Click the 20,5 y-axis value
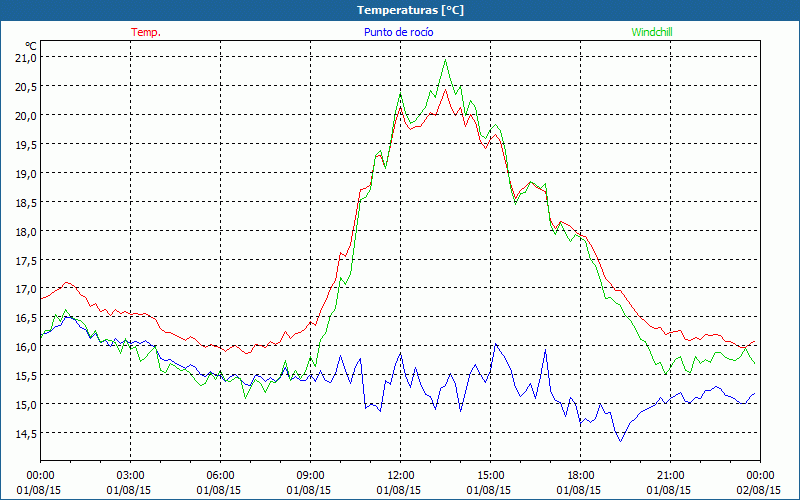Screen dimensions: 800x500 pyautogui.click(x=26, y=87)
